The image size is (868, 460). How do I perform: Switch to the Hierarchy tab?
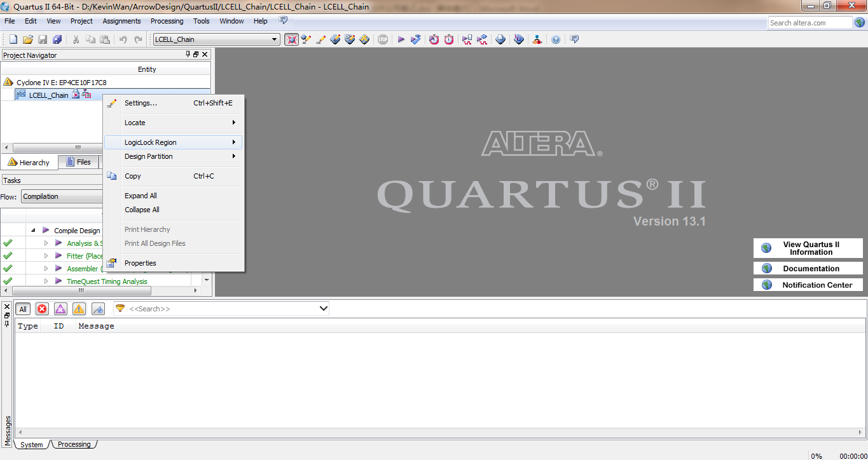[29, 163]
